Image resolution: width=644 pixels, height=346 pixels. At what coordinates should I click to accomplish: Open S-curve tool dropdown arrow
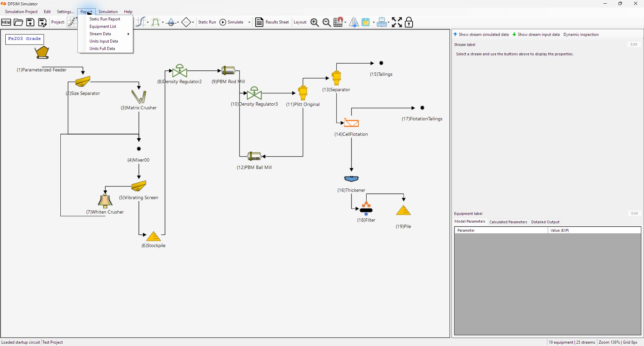point(148,22)
